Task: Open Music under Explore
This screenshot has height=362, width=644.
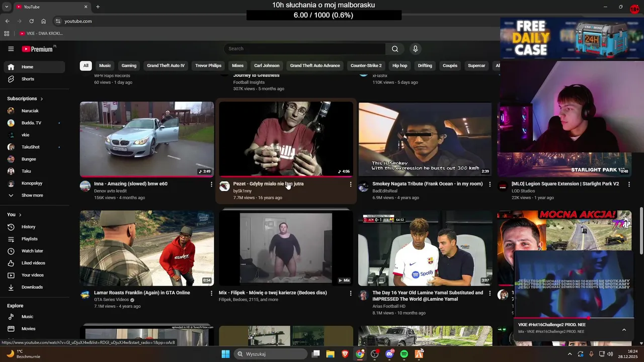Action: [34, 317]
